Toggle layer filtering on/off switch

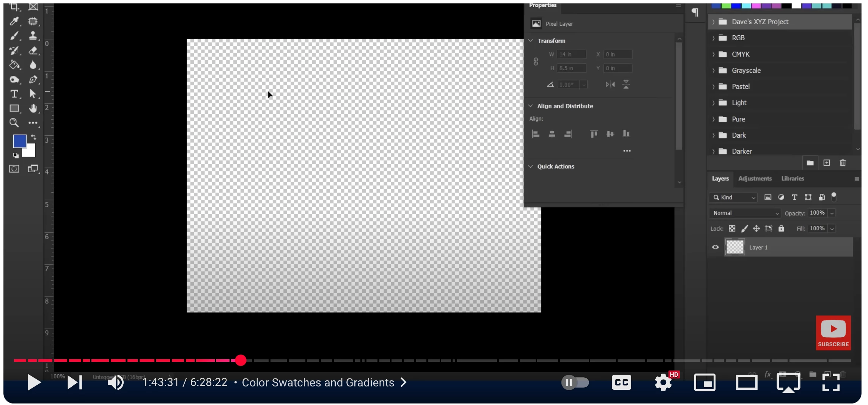834,197
